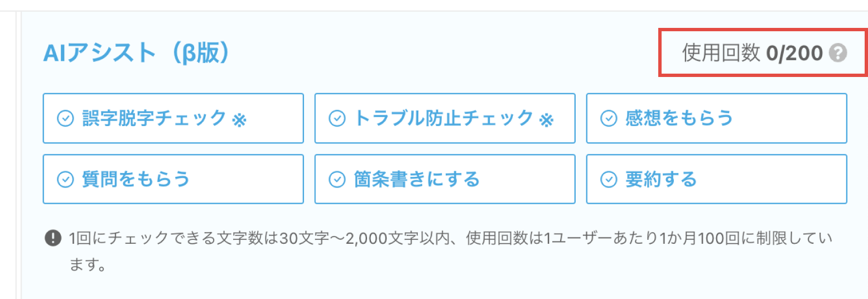Click the ※ mark on 誤字脱字チェック

(x=239, y=119)
